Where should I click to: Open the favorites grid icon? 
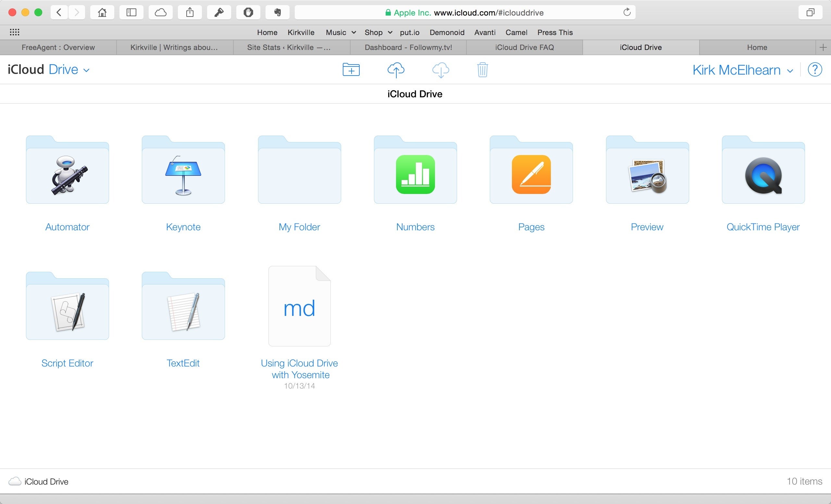(x=15, y=32)
